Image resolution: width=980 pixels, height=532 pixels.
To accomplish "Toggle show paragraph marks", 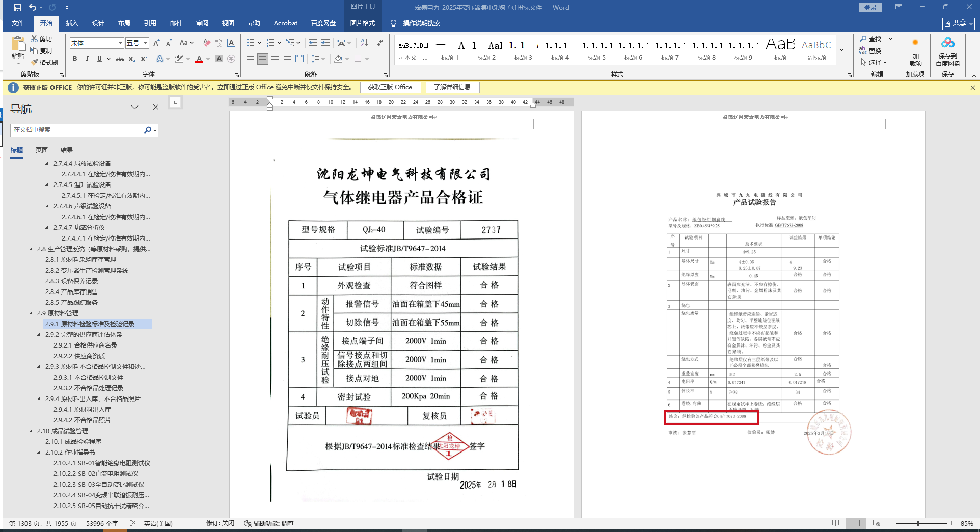I will (x=380, y=43).
